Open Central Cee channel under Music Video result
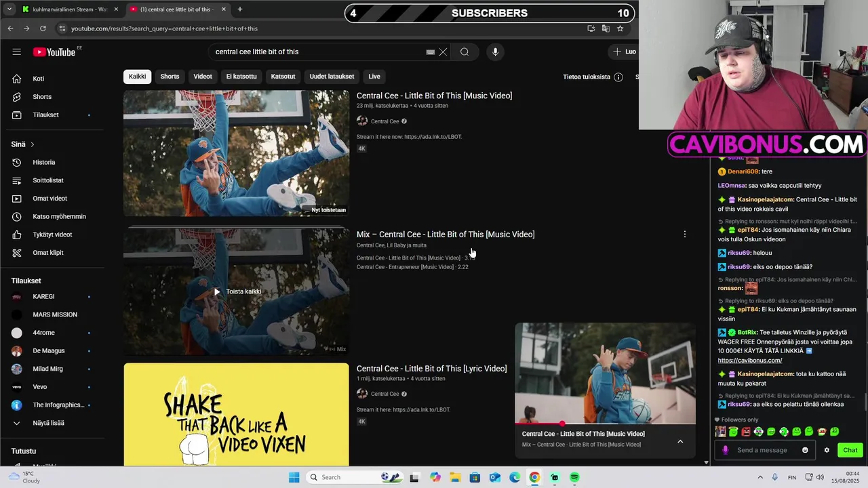 385,121
